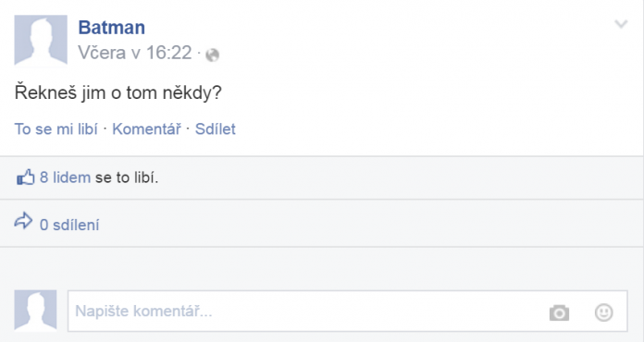Open the post timestamp Včera v 16:22

(x=135, y=53)
